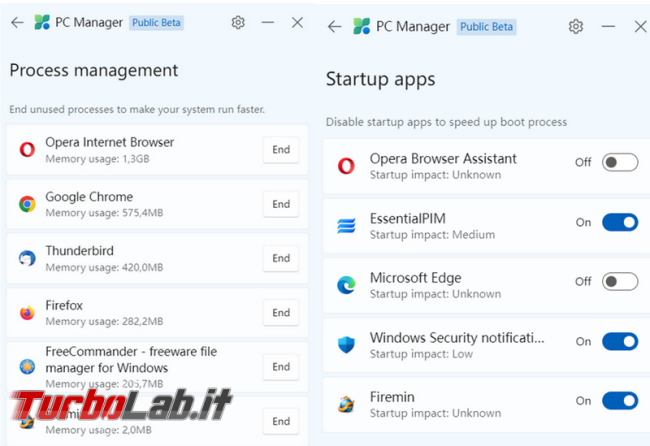This screenshot has height=446, width=650.
Task: Select 'Memory usage: 1,3GB' text
Action: pyautogui.click(x=97, y=159)
